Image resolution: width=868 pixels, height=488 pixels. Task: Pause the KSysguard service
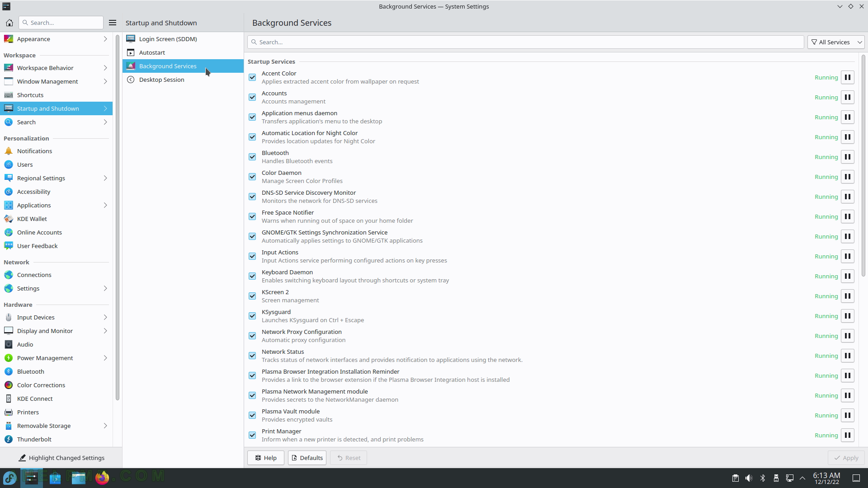pos(848,316)
